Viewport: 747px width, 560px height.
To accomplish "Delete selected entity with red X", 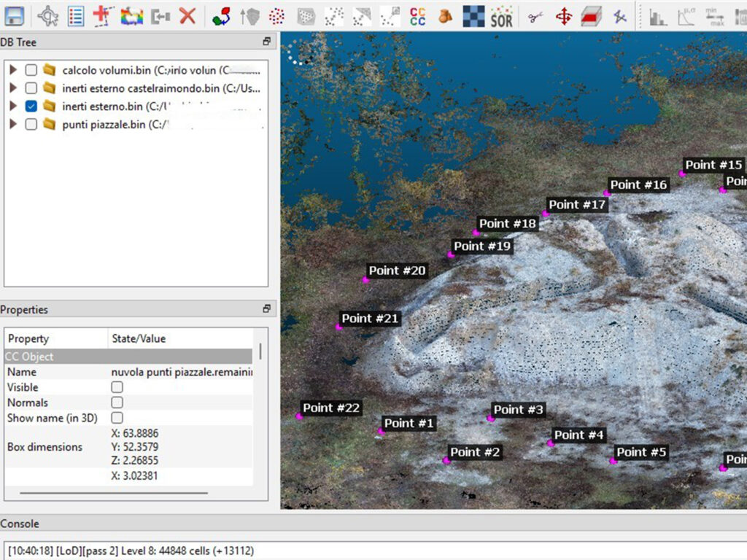I will 187,15.
